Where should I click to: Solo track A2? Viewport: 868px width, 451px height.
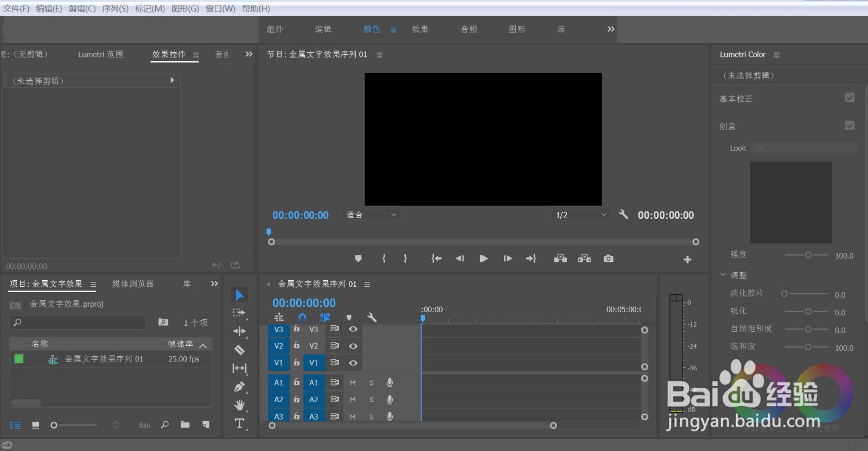click(371, 400)
